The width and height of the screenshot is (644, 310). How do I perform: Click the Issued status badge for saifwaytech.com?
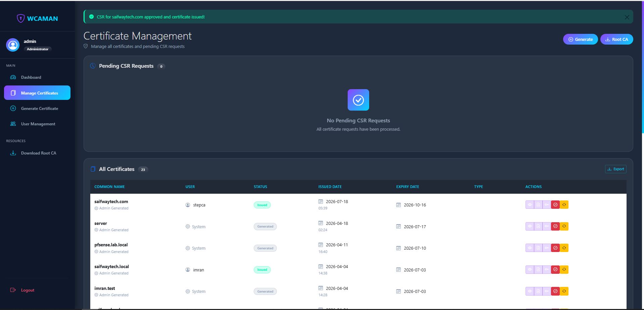(262, 205)
